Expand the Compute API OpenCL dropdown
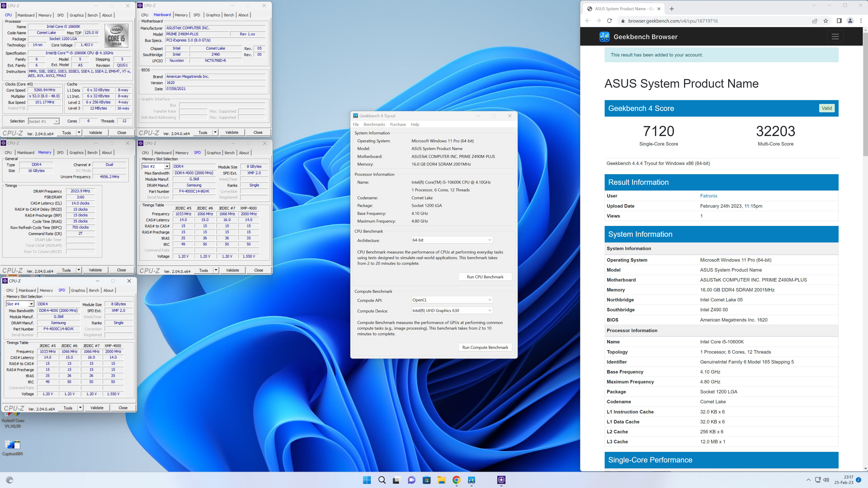Viewport: 868px width, 488px height. coord(452,300)
